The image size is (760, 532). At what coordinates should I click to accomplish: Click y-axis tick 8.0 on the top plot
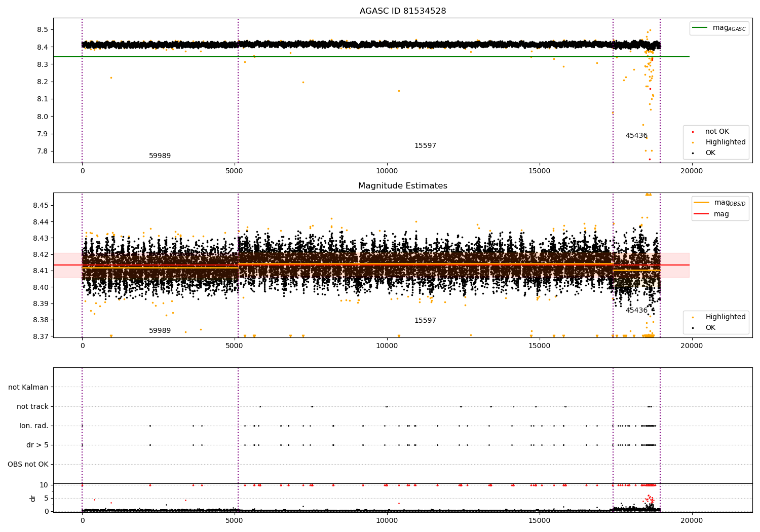[43, 117]
